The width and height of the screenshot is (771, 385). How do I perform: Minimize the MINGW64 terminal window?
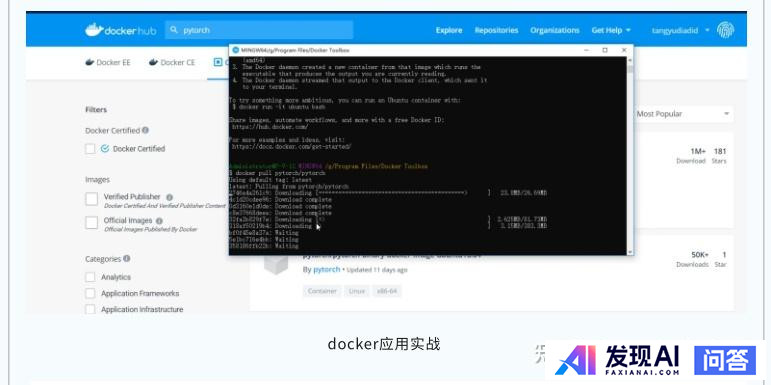tap(587, 50)
